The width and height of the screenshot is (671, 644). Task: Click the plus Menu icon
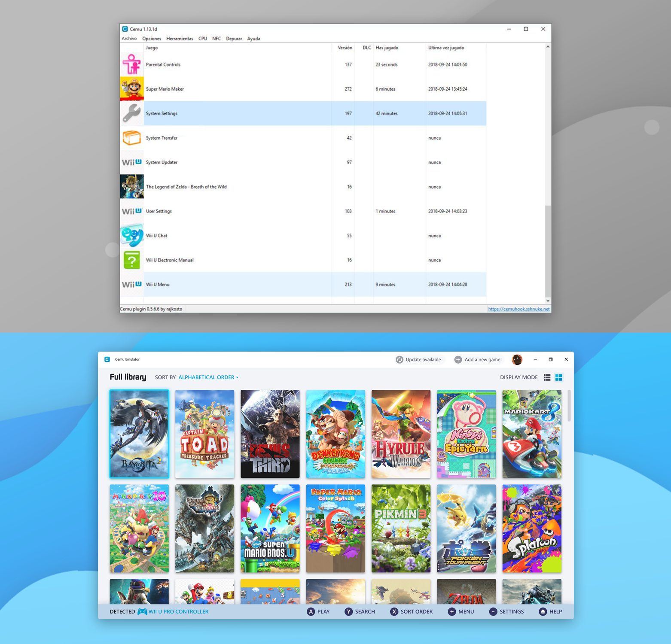451,612
